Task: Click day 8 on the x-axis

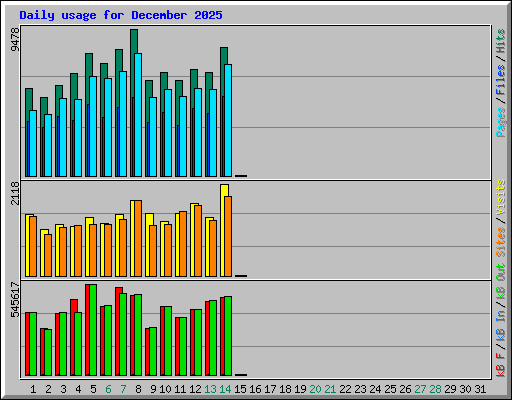Action: (x=138, y=389)
